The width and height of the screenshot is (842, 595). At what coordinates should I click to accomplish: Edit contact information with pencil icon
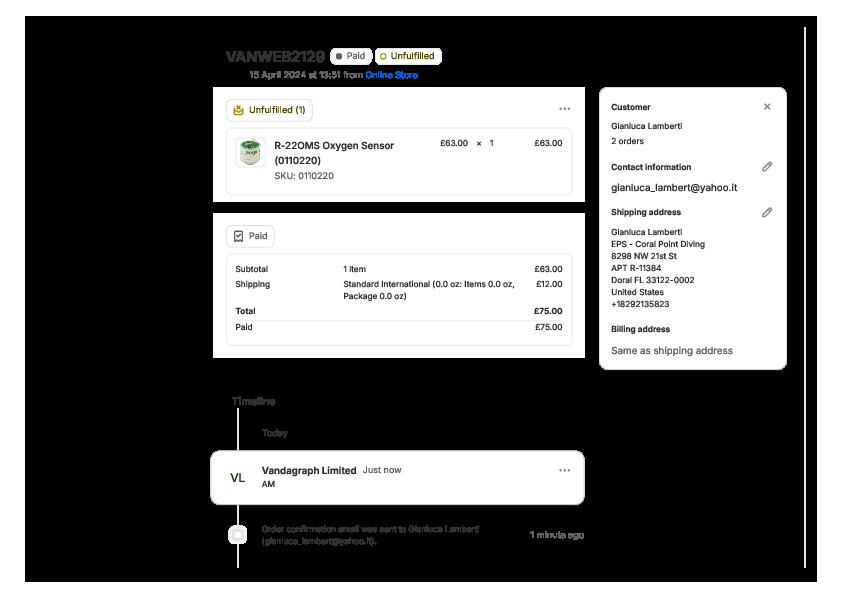pyautogui.click(x=767, y=167)
